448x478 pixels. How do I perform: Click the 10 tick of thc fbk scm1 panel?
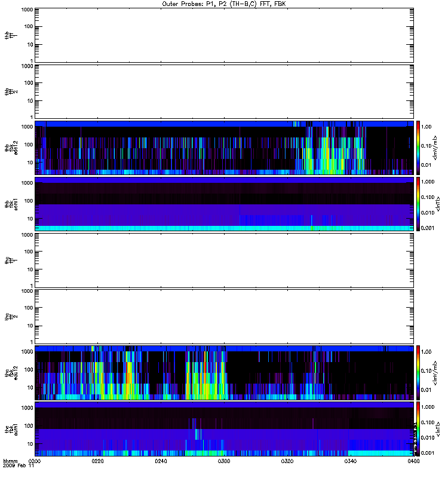pos(30,444)
